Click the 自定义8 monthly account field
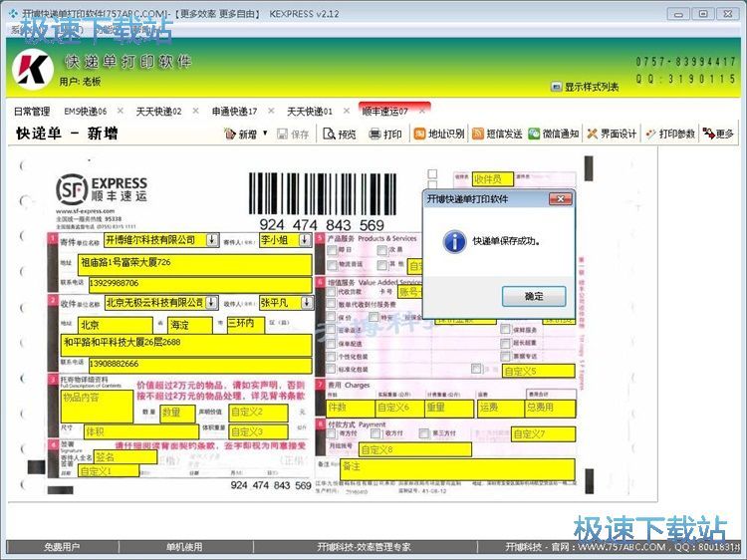 tap(415, 449)
